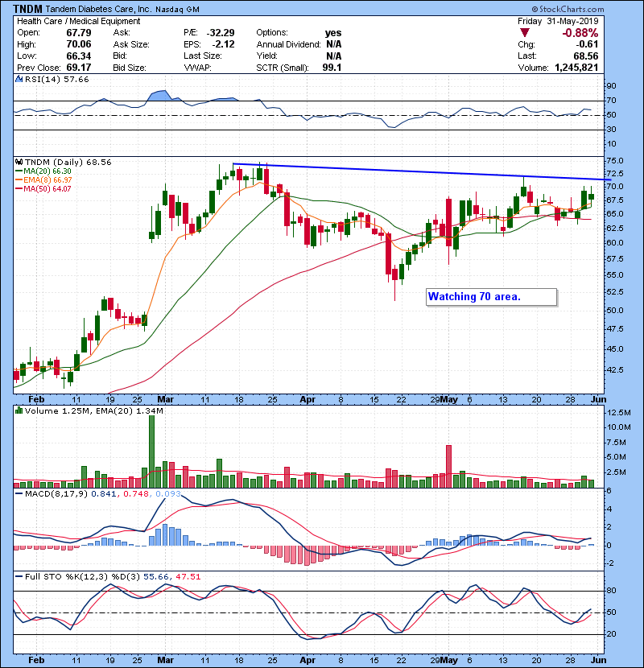Click the RSI(14) indicator icon
Viewport: 644px width, 668px height.
(19, 79)
